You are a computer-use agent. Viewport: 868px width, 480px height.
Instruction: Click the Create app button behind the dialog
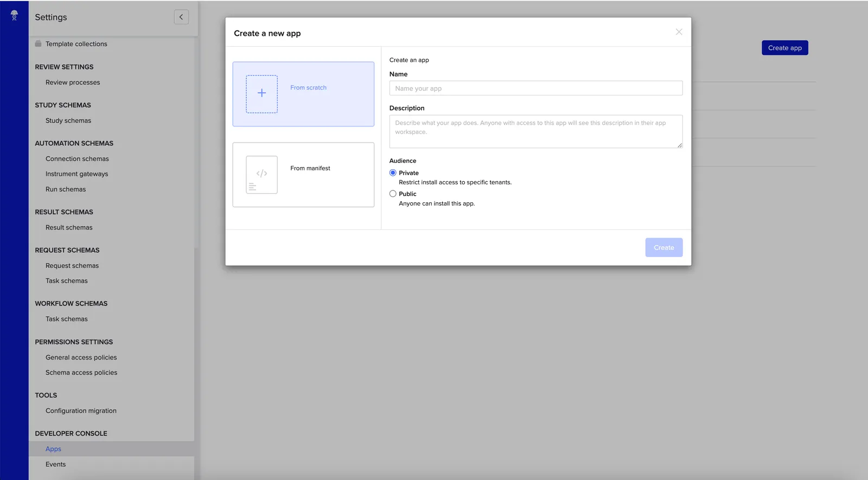point(784,48)
